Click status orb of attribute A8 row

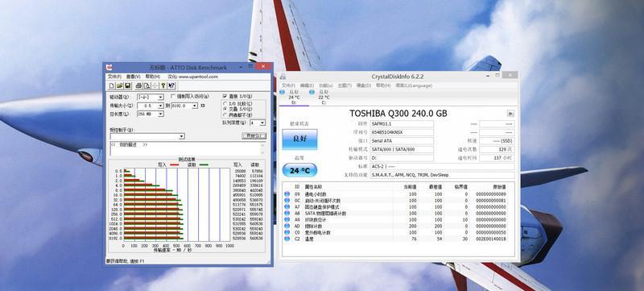pyautogui.click(x=287, y=214)
